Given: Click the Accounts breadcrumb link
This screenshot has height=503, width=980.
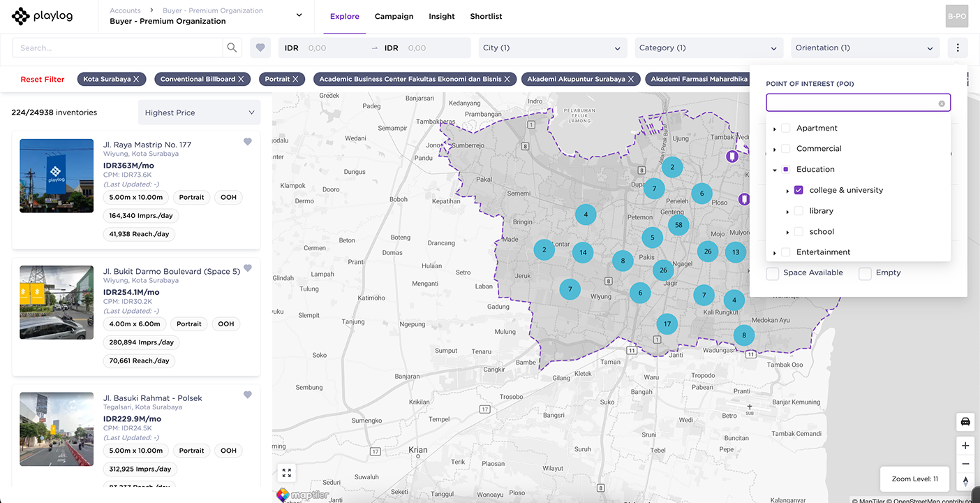Looking at the screenshot, I should (x=125, y=10).
